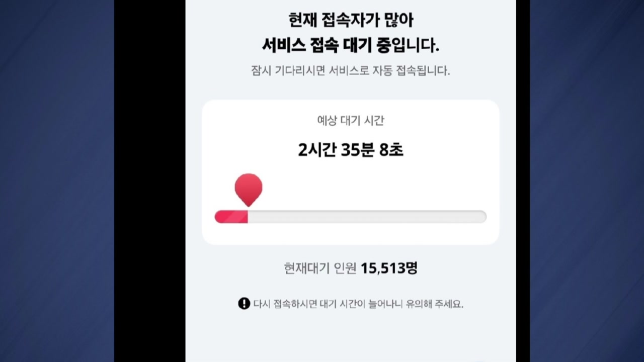Click the rounded right end of progress bar

[482, 217]
